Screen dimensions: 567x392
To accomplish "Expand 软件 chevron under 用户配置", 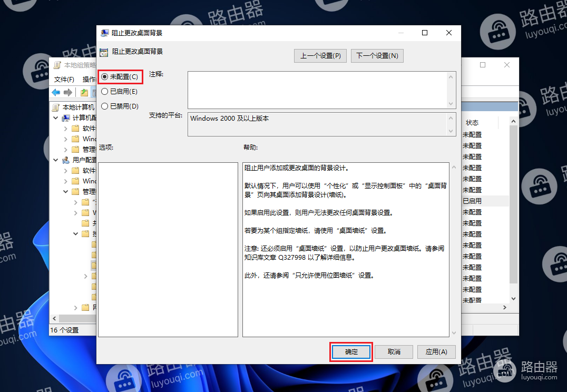I will (x=65, y=170).
